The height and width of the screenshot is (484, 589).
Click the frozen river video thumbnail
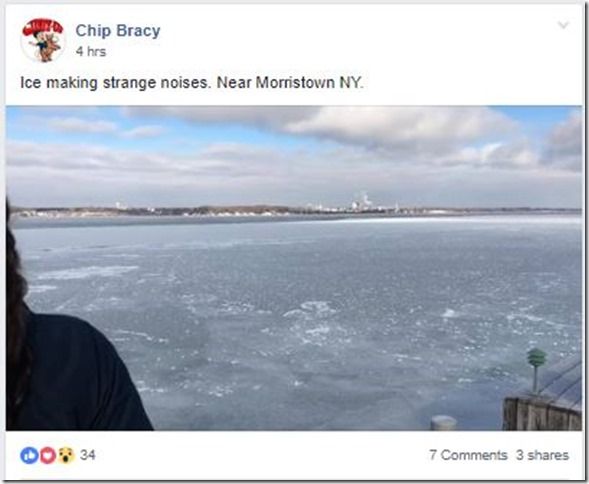click(x=294, y=268)
